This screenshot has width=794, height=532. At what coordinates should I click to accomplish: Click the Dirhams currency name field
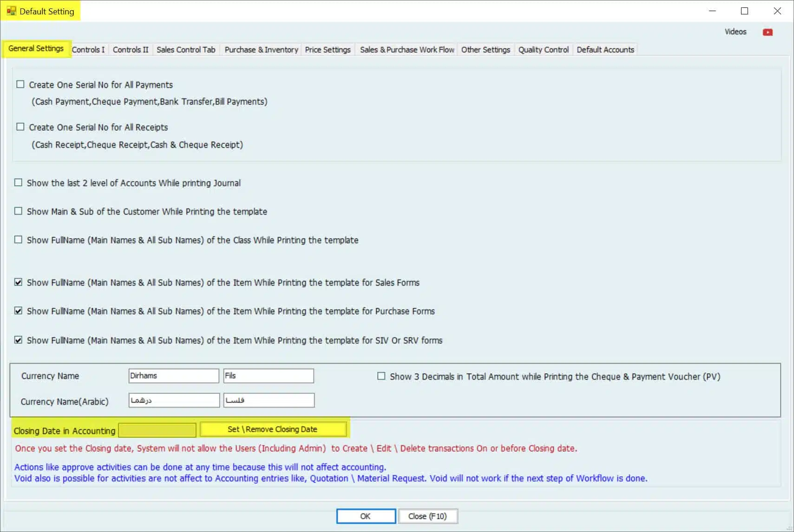point(173,376)
